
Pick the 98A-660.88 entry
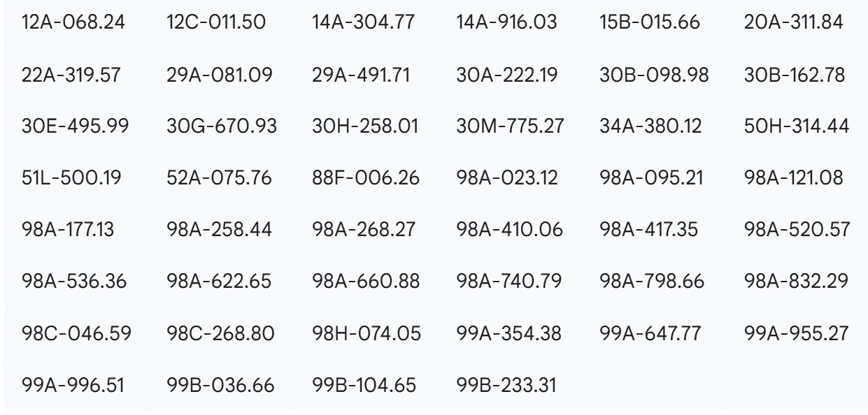[x=366, y=282]
